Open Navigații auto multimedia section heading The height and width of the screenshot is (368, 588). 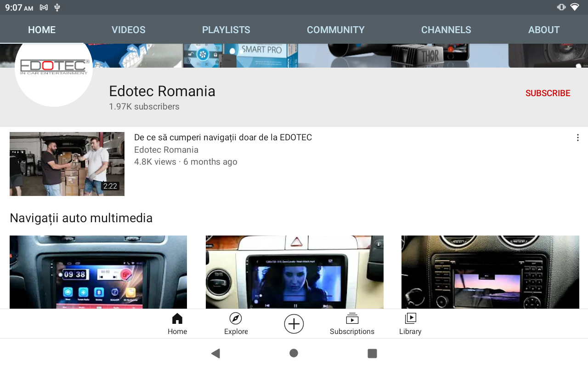click(x=81, y=218)
